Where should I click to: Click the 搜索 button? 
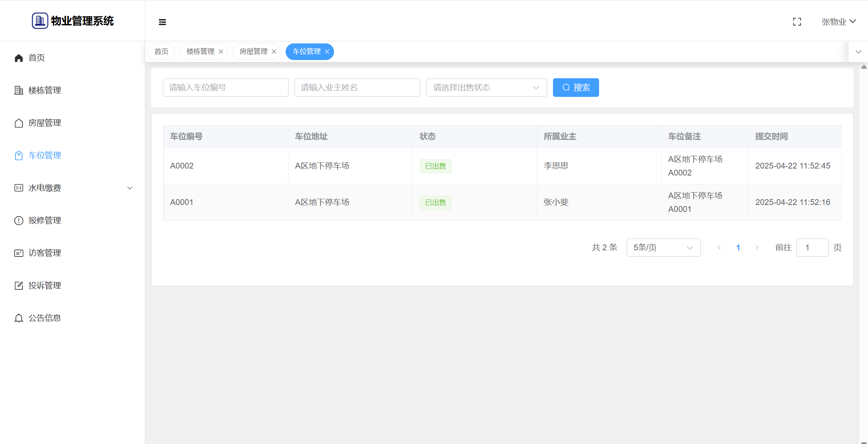[x=575, y=88]
